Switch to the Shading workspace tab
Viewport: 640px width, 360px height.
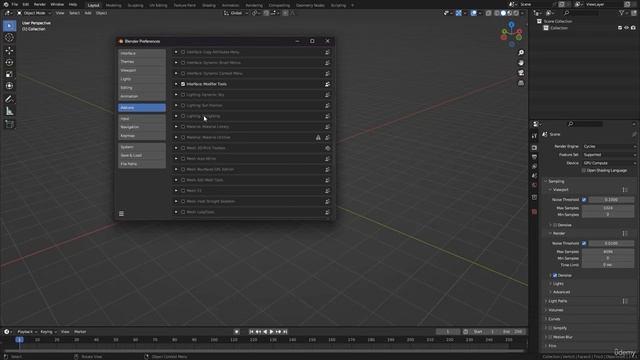tap(209, 5)
